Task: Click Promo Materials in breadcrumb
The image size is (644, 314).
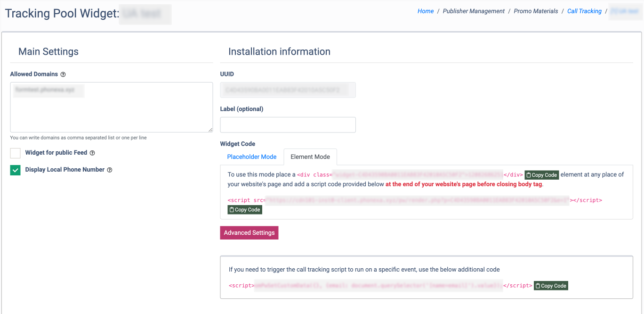Action: (536, 11)
